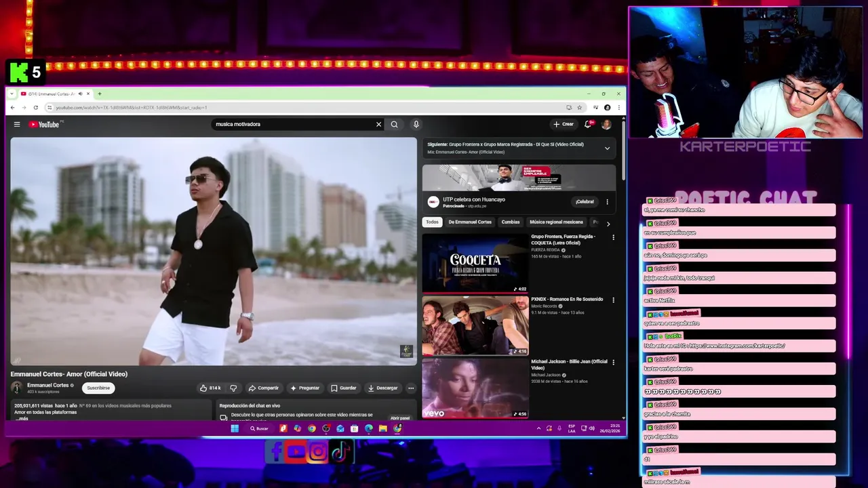Bookmark this page with the star icon
868x488 pixels.
tap(579, 107)
